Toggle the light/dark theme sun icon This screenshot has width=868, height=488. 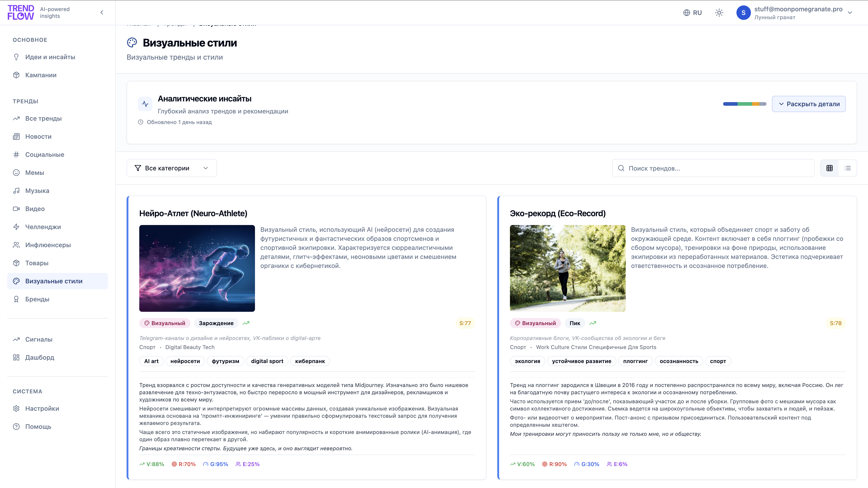[x=719, y=13]
